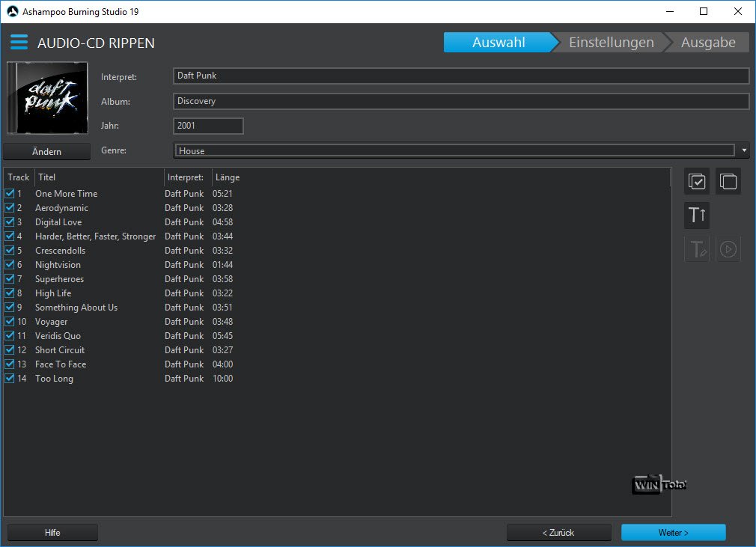Click the Track column header
Viewport: 756px width, 547px height.
click(18, 177)
